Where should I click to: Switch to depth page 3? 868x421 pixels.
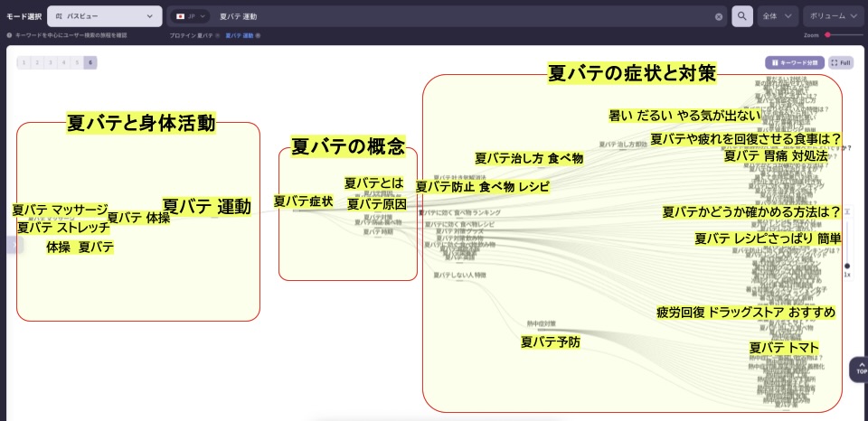(51, 62)
